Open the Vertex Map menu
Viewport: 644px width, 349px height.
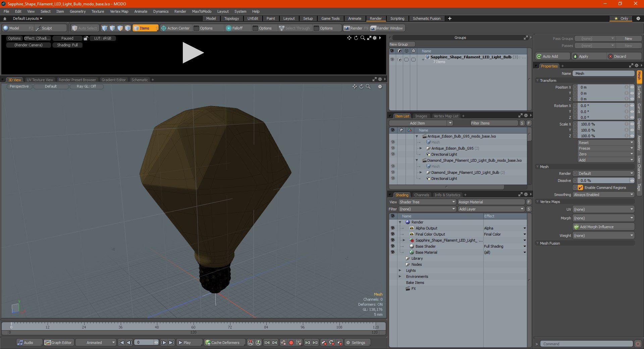click(x=119, y=11)
